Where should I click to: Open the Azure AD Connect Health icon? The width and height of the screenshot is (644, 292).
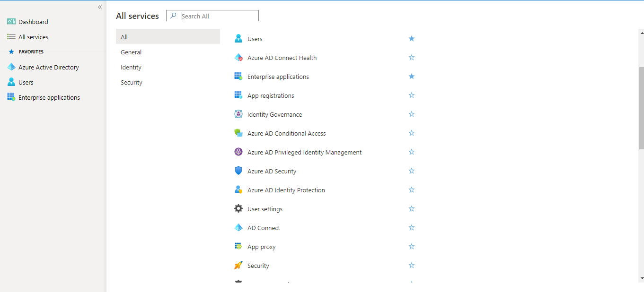point(238,58)
